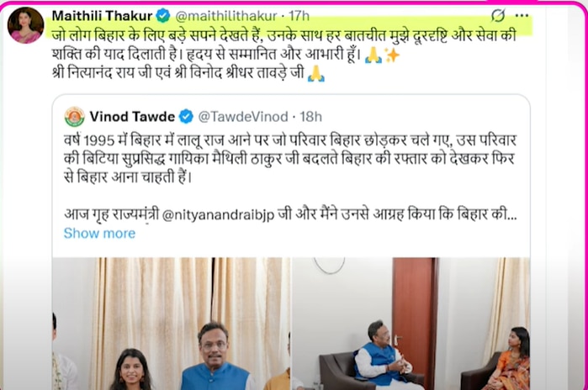Open the @nityanandraibjp mention

tap(218, 214)
